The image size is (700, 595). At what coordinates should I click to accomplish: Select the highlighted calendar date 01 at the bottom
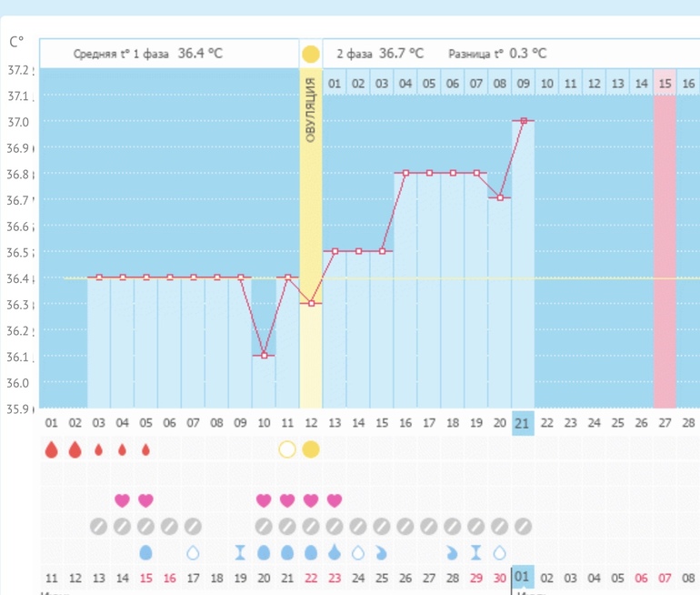pos(523,577)
